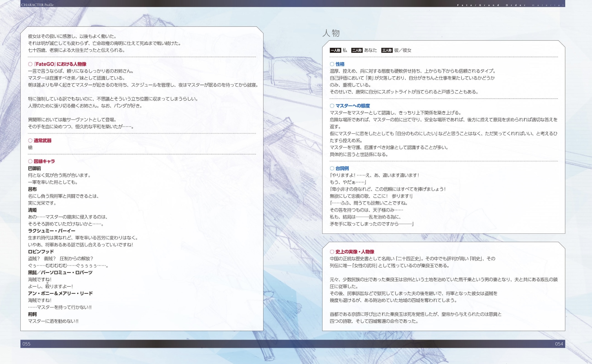Viewport: 592px width, 364px height.
Task: Click page number 055 in footer
Action: (x=26, y=344)
